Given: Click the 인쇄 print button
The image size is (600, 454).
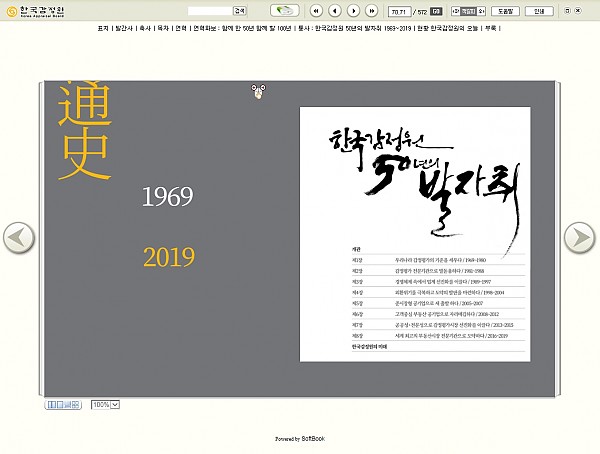Looking at the screenshot, I should (539, 11).
